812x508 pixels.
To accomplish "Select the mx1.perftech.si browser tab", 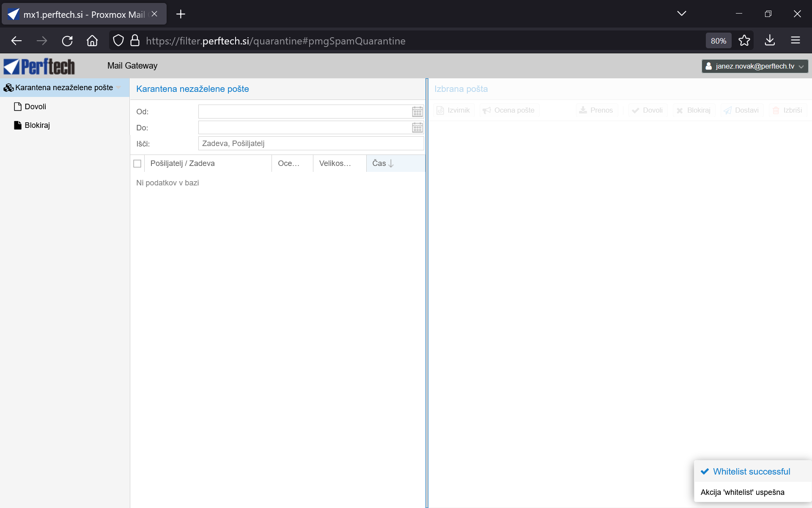I will point(84,14).
